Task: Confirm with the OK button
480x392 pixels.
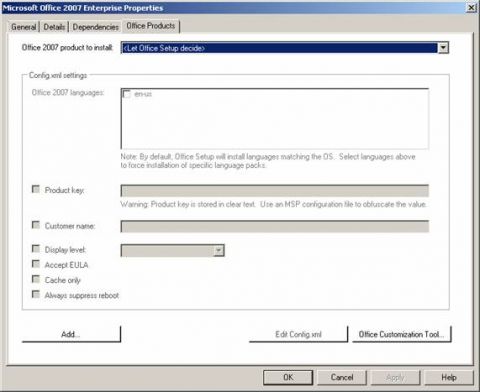Action: pos(288,377)
